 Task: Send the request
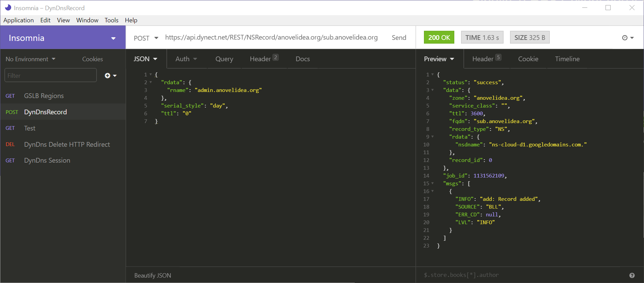click(x=399, y=38)
